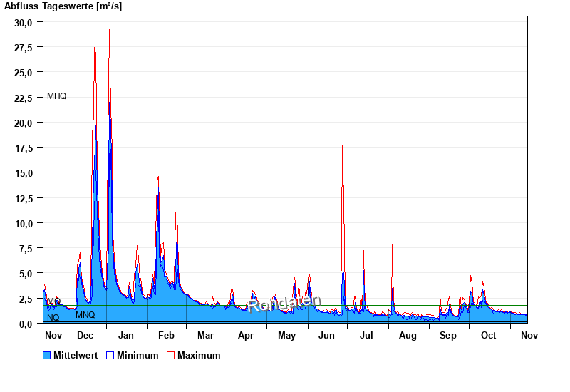Select the Maximum legend label text

tap(199, 355)
